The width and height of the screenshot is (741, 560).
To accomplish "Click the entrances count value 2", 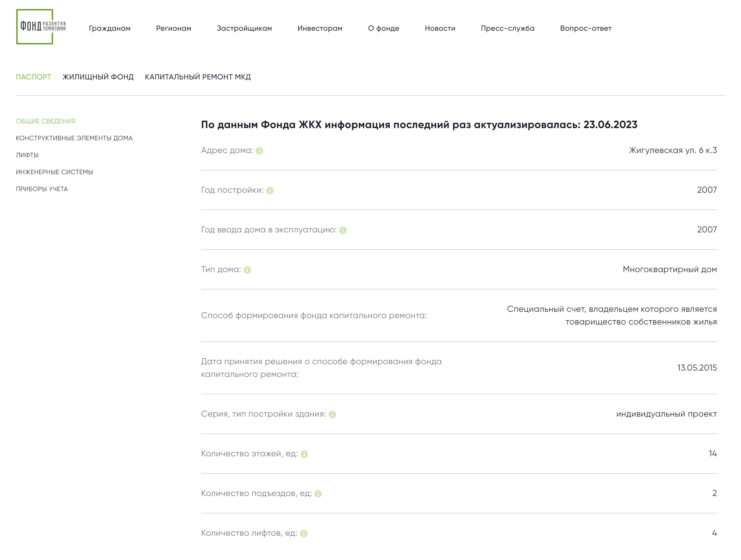I will (x=715, y=493).
